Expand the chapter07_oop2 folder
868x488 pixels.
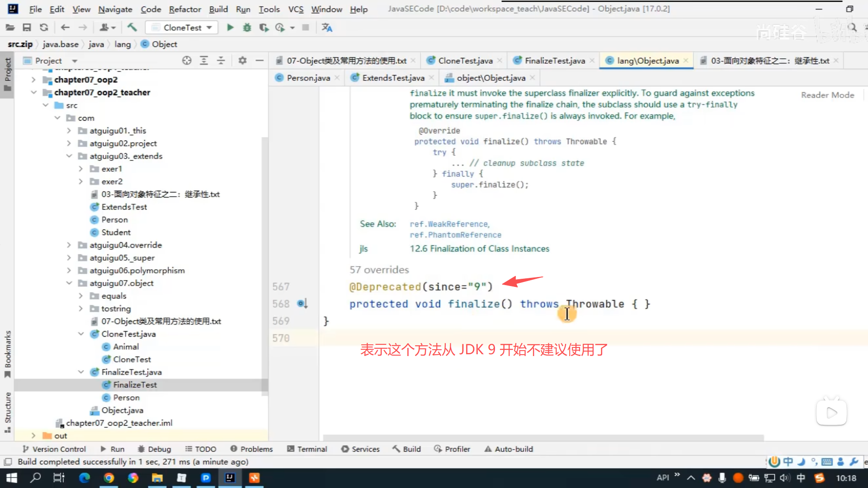click(x=33, y=80)
